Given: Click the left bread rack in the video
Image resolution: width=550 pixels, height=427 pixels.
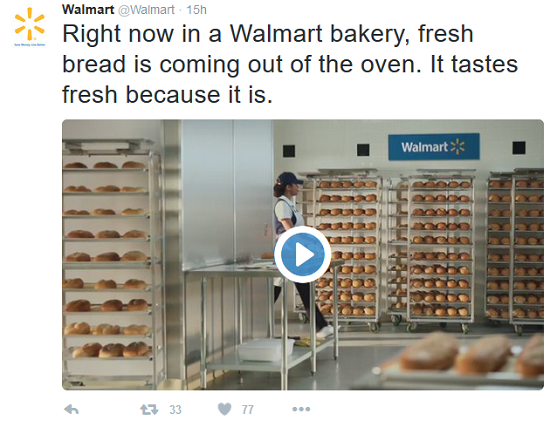Looking at the screenshot, I should coord(112,263).
